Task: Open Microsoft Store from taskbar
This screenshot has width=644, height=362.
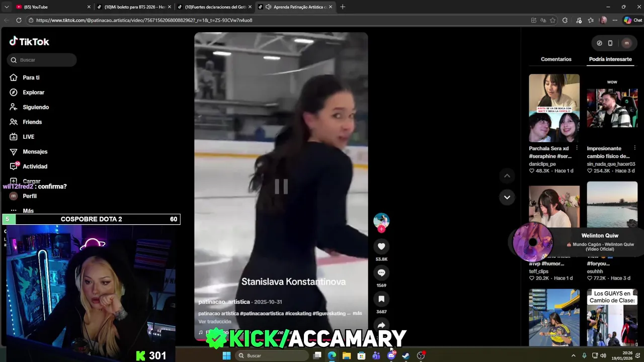Action: (361, 355)
